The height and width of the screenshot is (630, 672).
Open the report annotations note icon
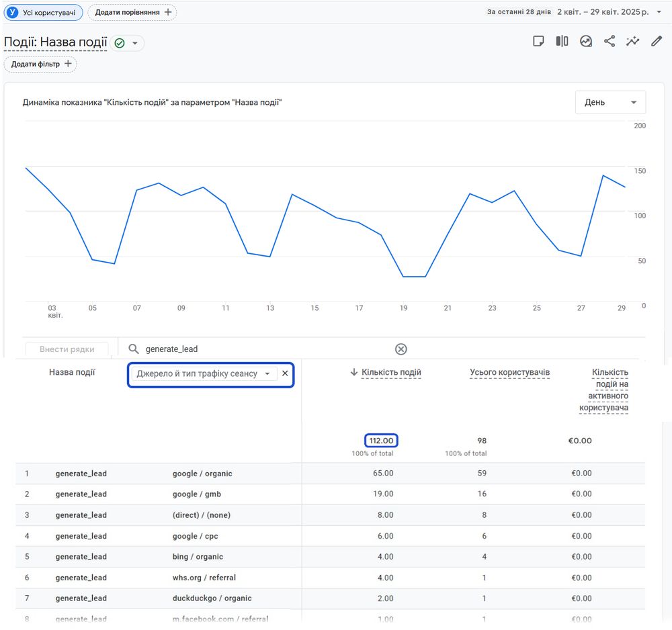click(x=538, y=41)
